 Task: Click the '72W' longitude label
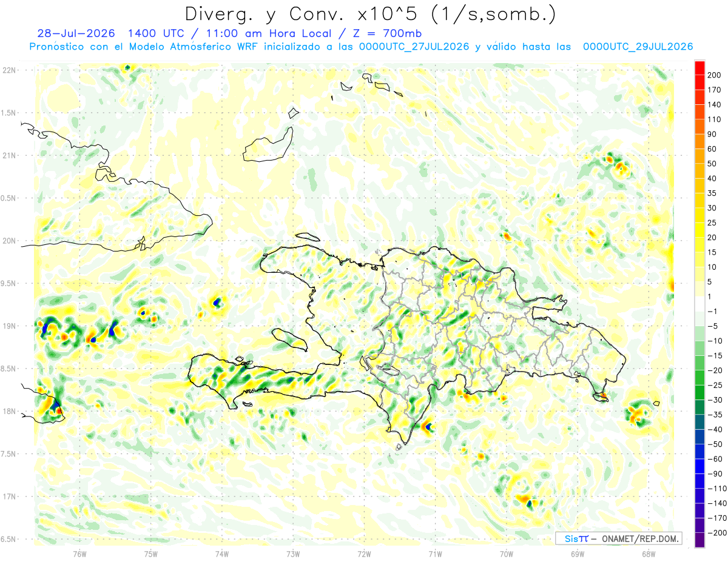click(x=364, y=554)
